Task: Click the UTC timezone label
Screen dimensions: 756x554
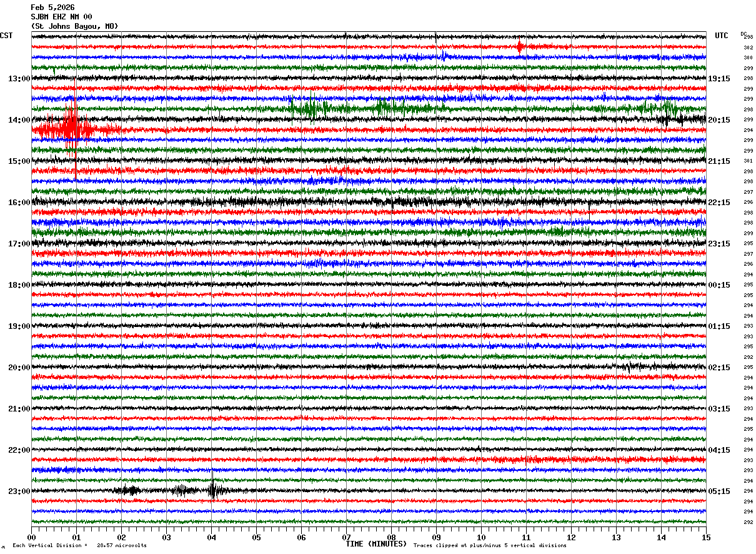Action: click(x=722, y=36)
